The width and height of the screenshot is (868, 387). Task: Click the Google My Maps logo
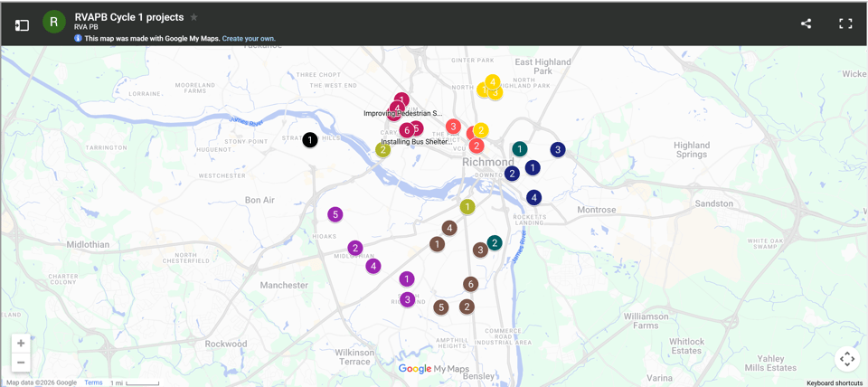pos(433,369)
